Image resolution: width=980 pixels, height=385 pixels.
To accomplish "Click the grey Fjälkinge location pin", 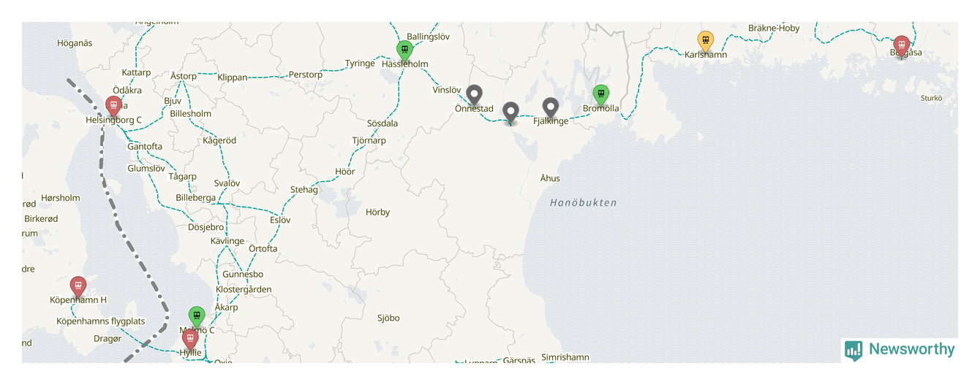I will coord(551,108).
